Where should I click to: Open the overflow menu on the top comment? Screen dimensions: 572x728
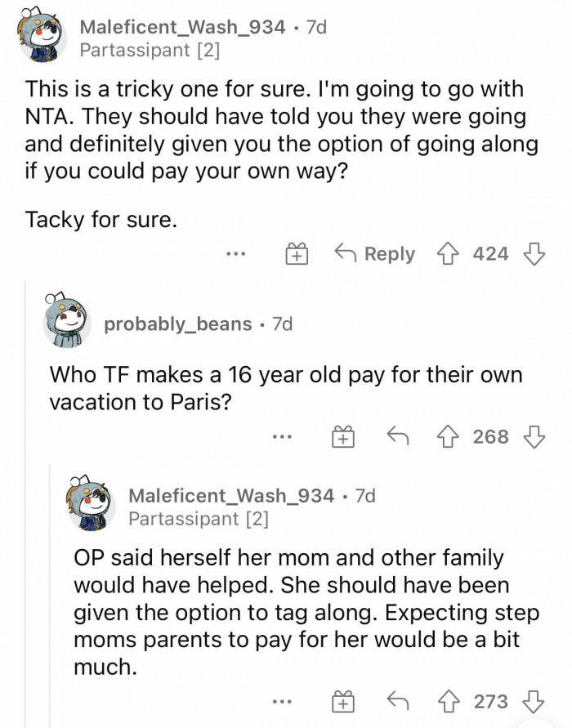tap(235, 253)
